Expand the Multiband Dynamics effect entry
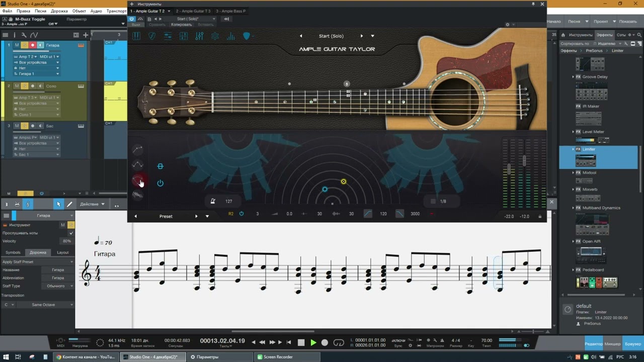The image size is (644, 362). point(573,208)
